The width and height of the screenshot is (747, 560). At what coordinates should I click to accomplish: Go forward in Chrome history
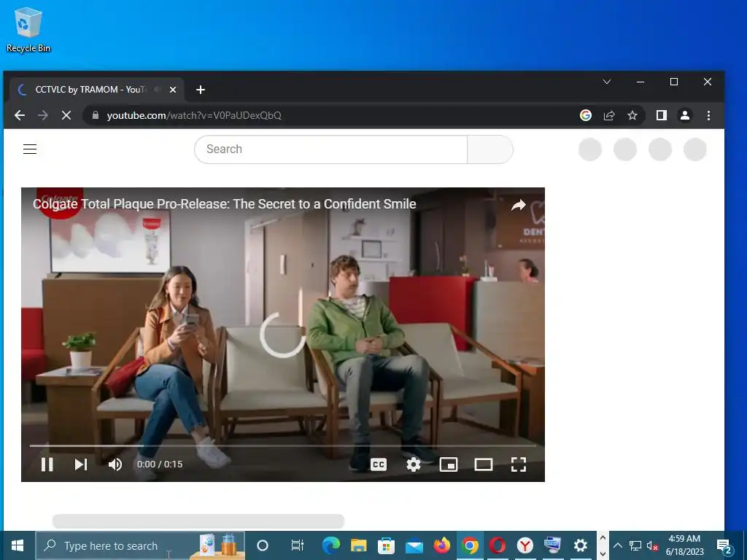point(43,115)
